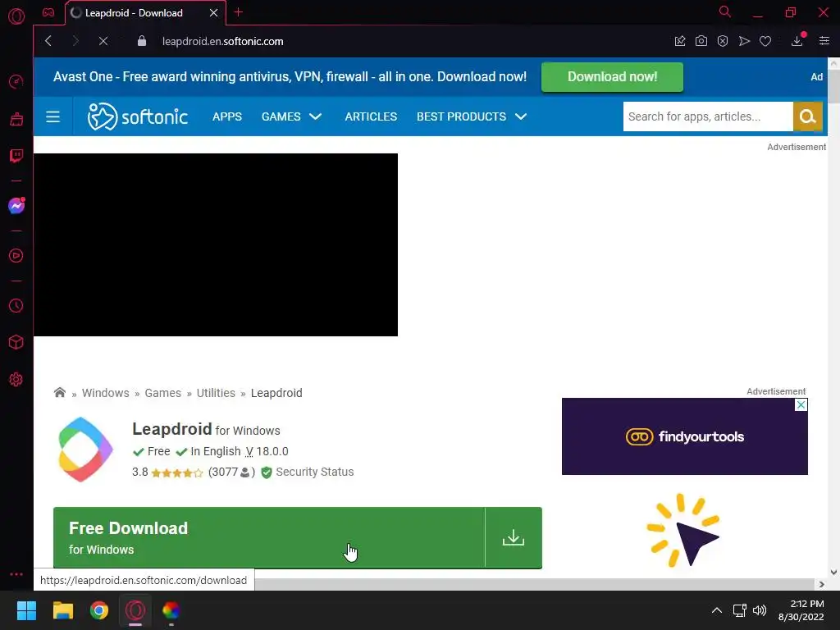Open the Player icon in sidebar
This screenshot has width=840, height=630.
pyautogui.click(x=16, y=256)
